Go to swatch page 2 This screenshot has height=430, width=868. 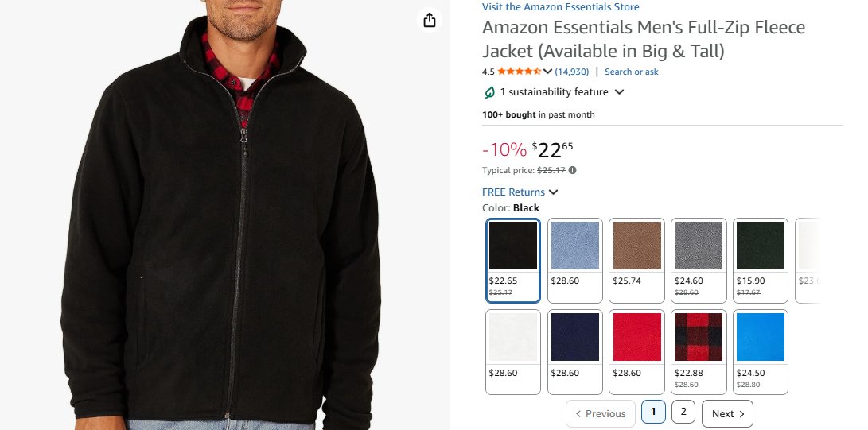683,413
